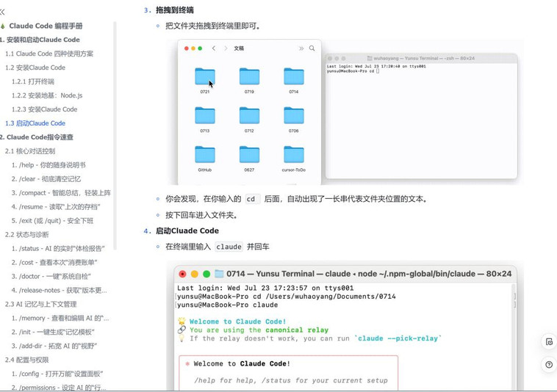The height and width of the screenshot is (392, 557).
Task: Jump to /help - 你的随身说明书
Action: [x=48, y=165]
